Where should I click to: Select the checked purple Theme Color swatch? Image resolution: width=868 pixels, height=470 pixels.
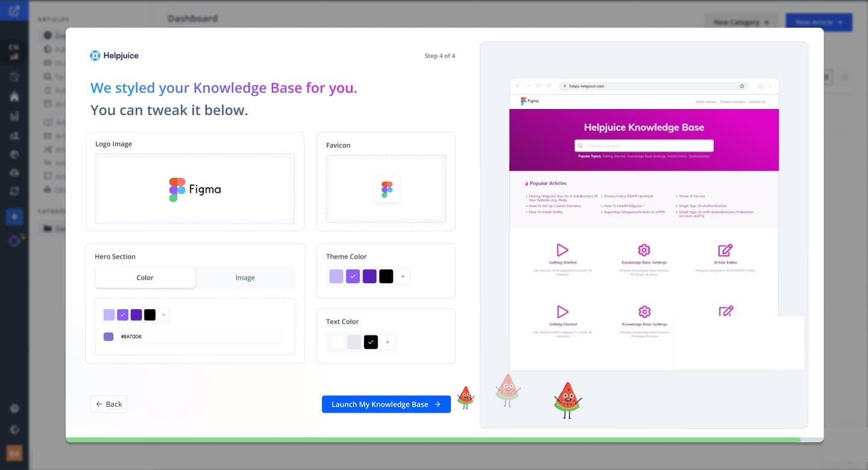[x=353, y=277]
